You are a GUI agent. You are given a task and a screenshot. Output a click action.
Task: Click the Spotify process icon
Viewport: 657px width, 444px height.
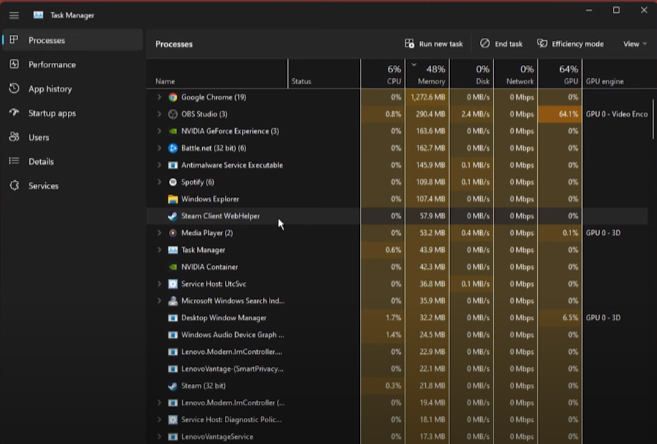[173, 182]
